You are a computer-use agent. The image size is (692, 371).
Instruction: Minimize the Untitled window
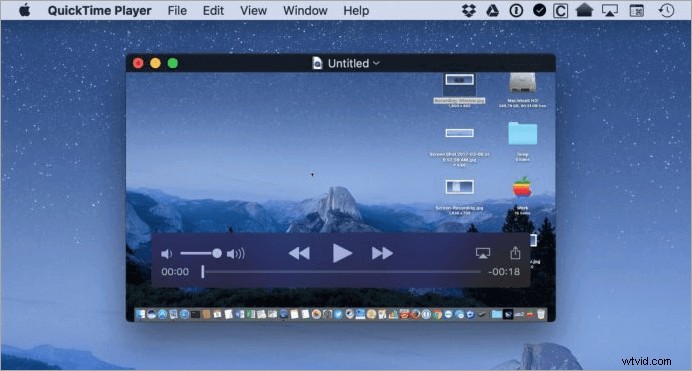tap(155, 63)
